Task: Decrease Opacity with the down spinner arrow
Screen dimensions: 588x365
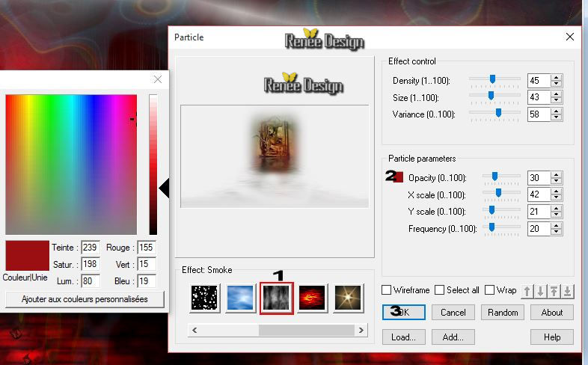Action: pos(557,181)
